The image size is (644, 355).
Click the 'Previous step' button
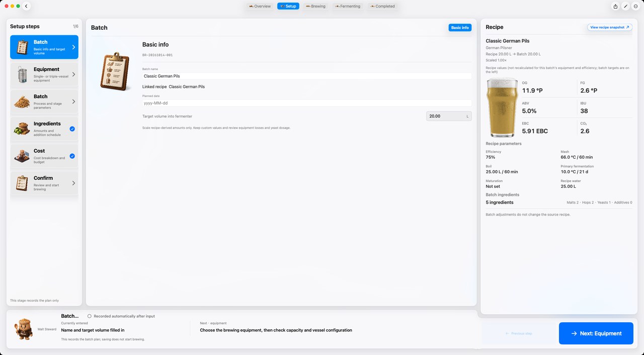pyautogui.click(x=519, y=333)
